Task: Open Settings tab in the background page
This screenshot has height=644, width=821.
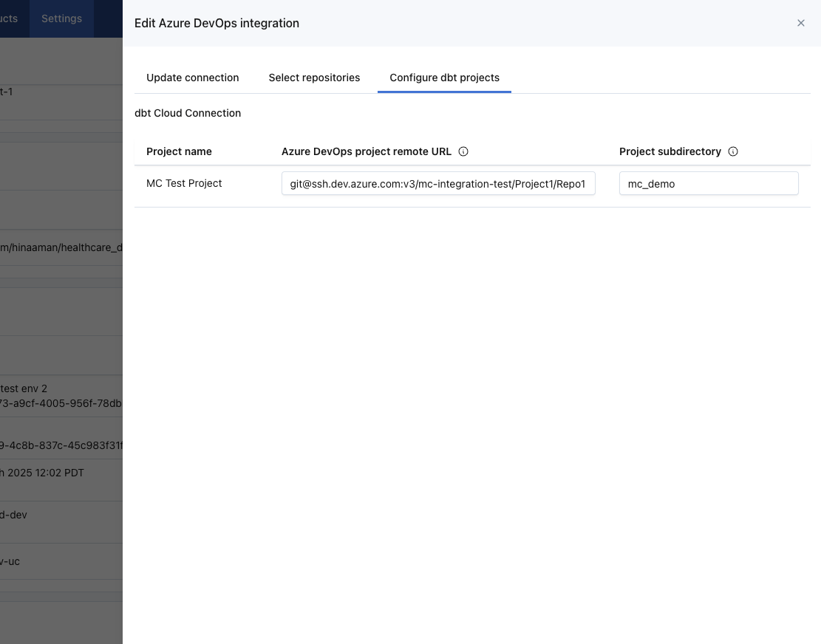Action: (62, 18)
